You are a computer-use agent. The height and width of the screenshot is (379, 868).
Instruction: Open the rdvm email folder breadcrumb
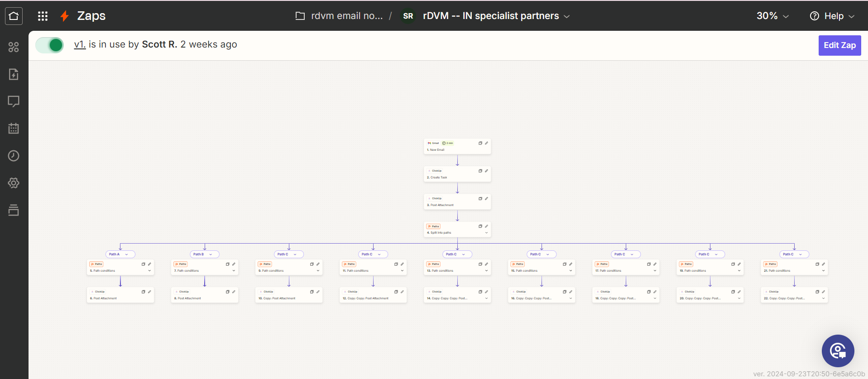339,16
